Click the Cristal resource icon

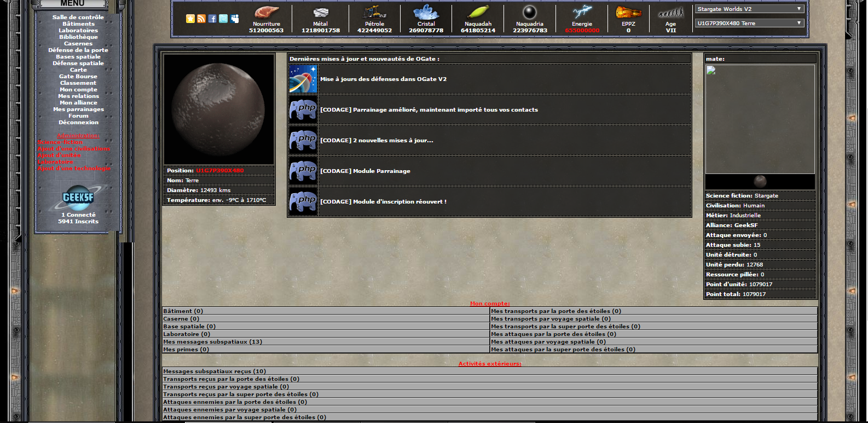point(426,12)
